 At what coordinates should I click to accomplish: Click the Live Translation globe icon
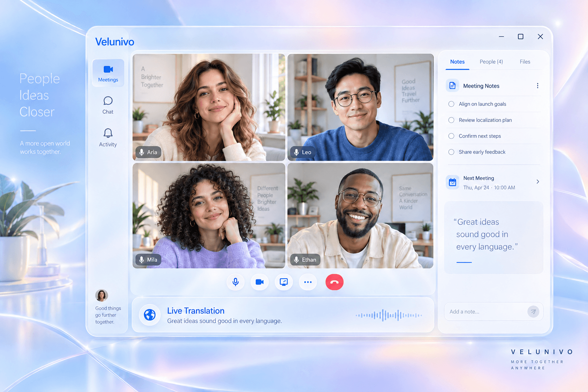pos(150,315)
